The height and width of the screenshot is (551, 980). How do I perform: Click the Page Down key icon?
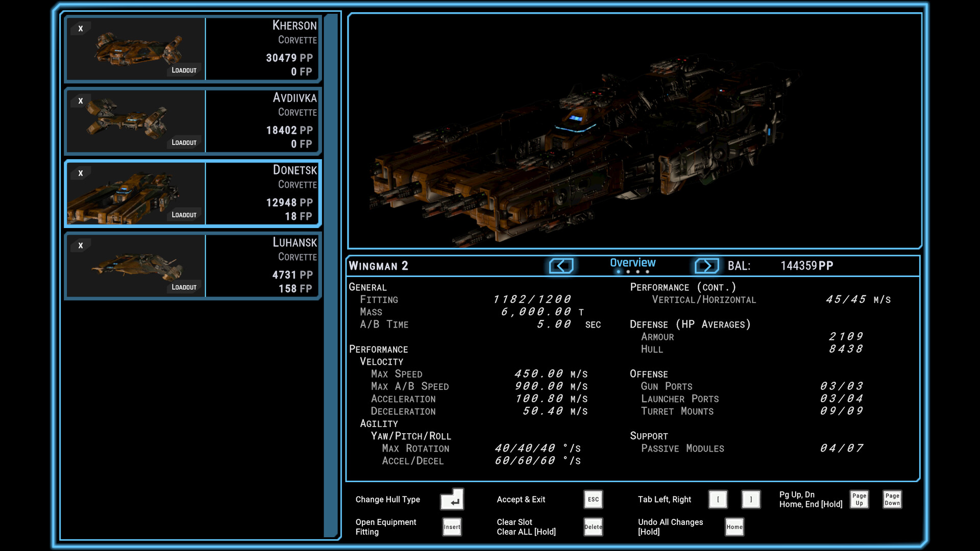(x=892, y=499)
